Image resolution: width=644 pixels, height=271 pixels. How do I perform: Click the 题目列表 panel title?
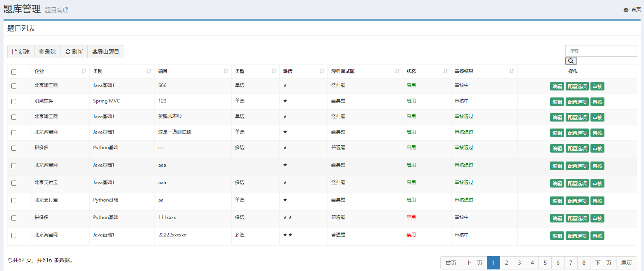21,28
